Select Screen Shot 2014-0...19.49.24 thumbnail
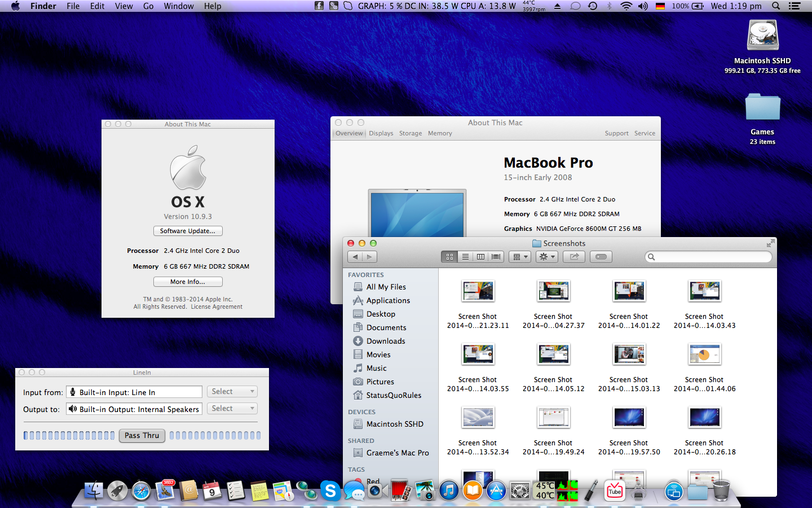The height and width of the screenshot is (508, 812). click(x=554, y=418)
